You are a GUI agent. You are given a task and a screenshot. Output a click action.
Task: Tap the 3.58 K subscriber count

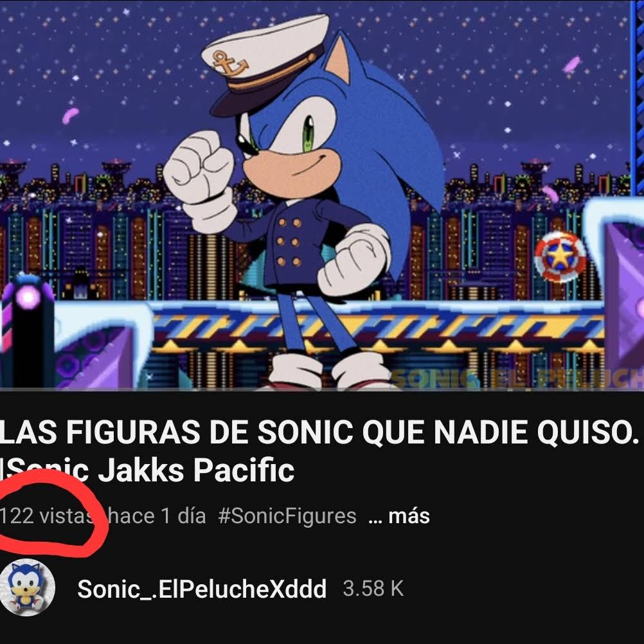coord(373,589)
